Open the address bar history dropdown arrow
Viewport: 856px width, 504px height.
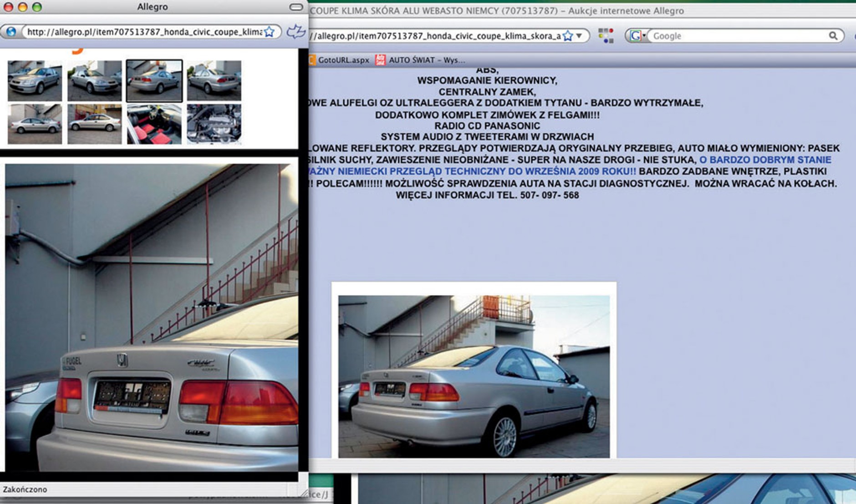point(579,36)
